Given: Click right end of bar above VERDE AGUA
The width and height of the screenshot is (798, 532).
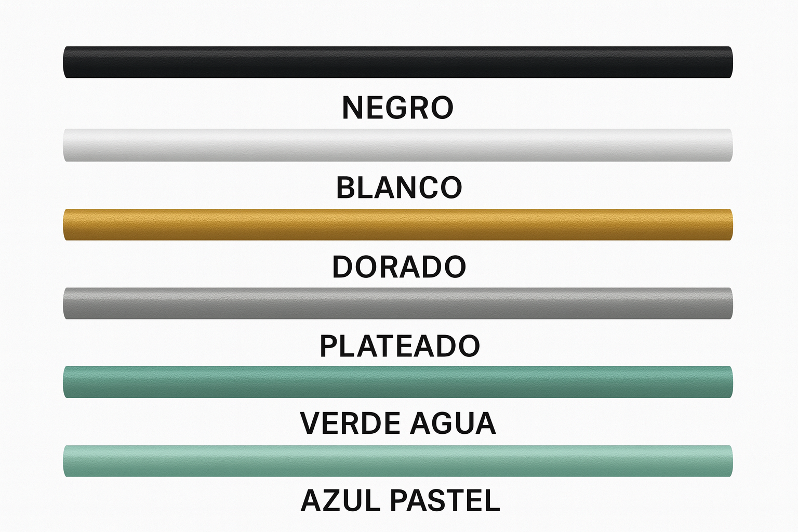Looking at the screenshot, I should click(727, 382).
